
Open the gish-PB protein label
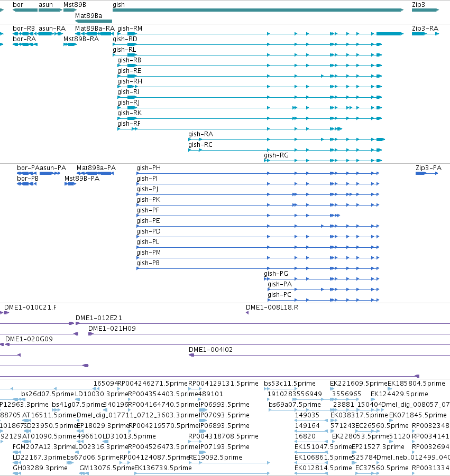148,263
